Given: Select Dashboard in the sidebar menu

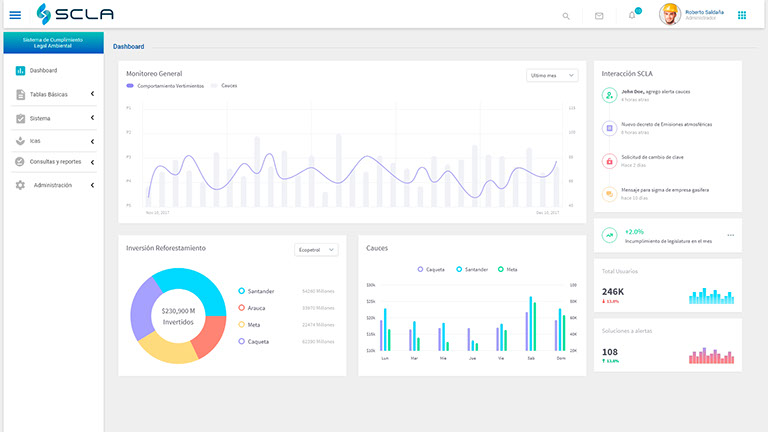Looking at the screenshot, I should (43, 71).
